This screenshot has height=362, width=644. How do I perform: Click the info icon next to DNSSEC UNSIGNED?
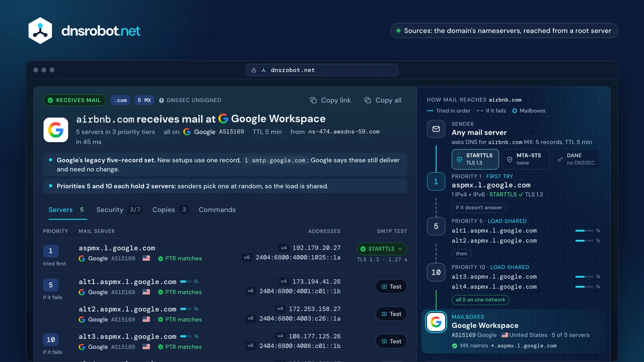[x=161, y=101]
